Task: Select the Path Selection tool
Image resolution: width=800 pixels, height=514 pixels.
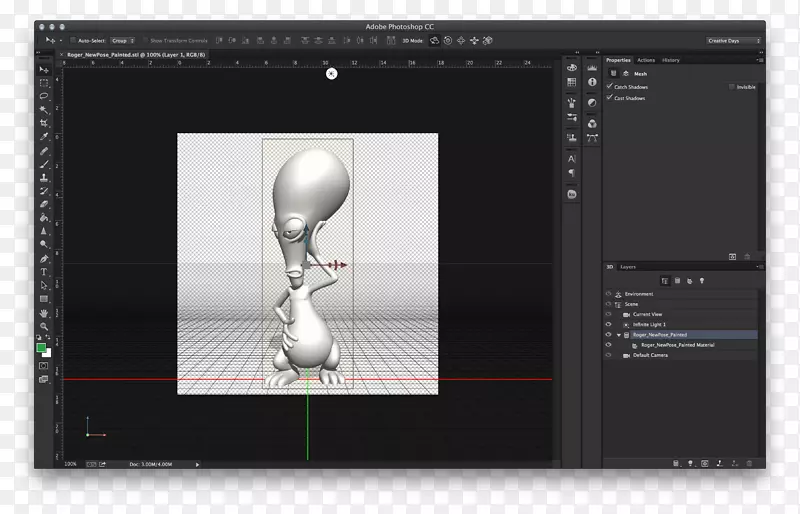Action: 44,285
